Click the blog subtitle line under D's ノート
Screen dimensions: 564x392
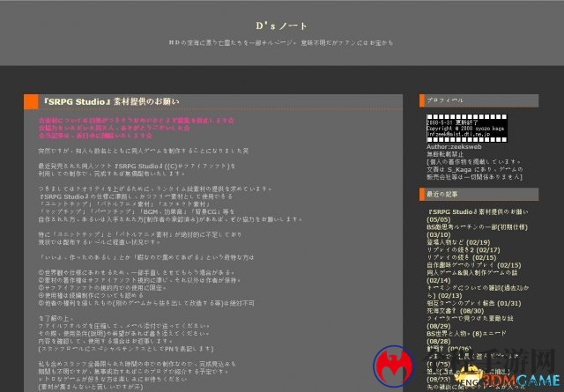click(x=281, y=43)
